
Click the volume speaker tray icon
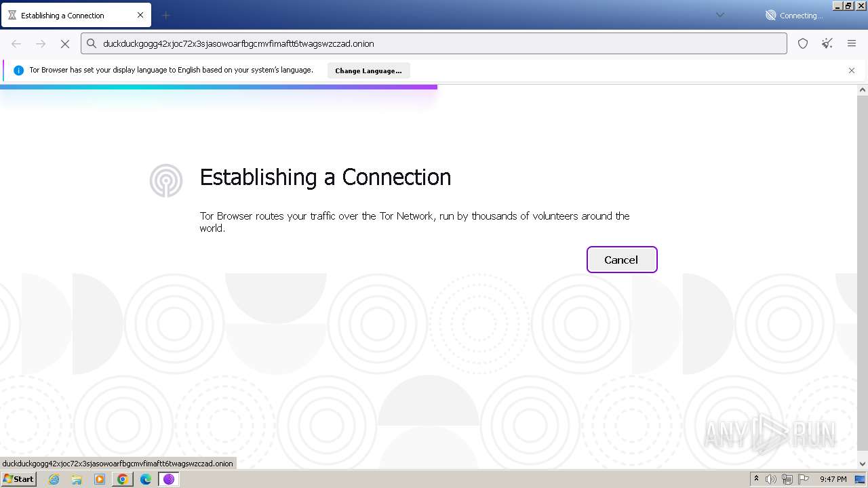pos(771,479)
